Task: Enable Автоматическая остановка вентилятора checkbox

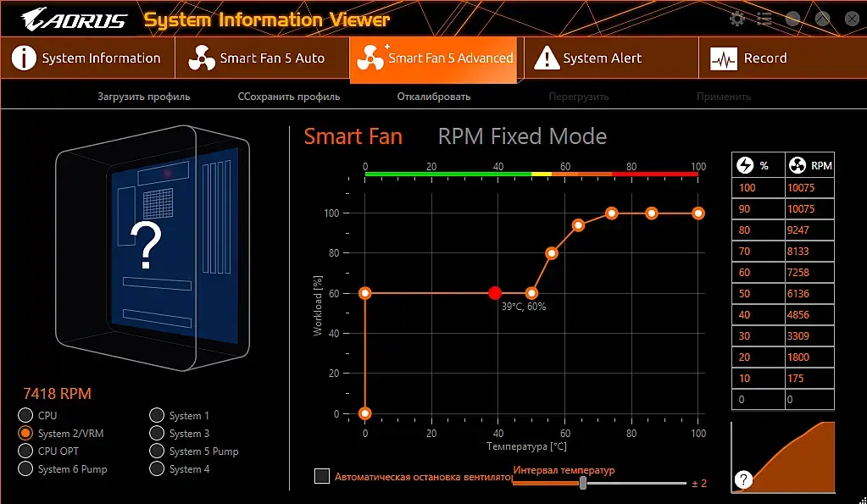Action: (322, 476)
